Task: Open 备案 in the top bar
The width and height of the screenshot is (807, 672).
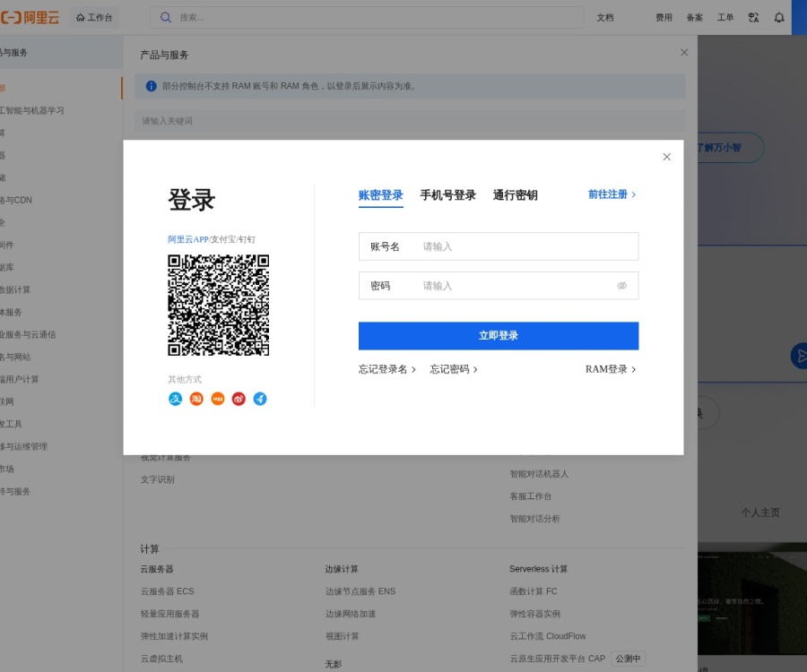Action: (695, 18)
